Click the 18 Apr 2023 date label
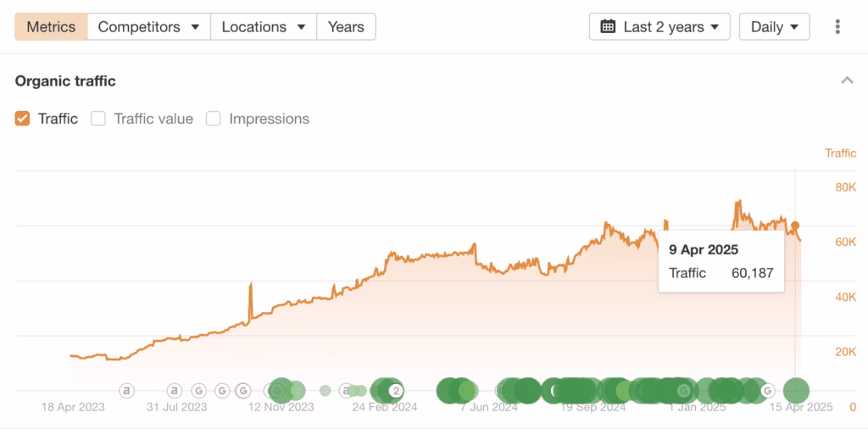The image size is (868, 429). coord(73,408)
